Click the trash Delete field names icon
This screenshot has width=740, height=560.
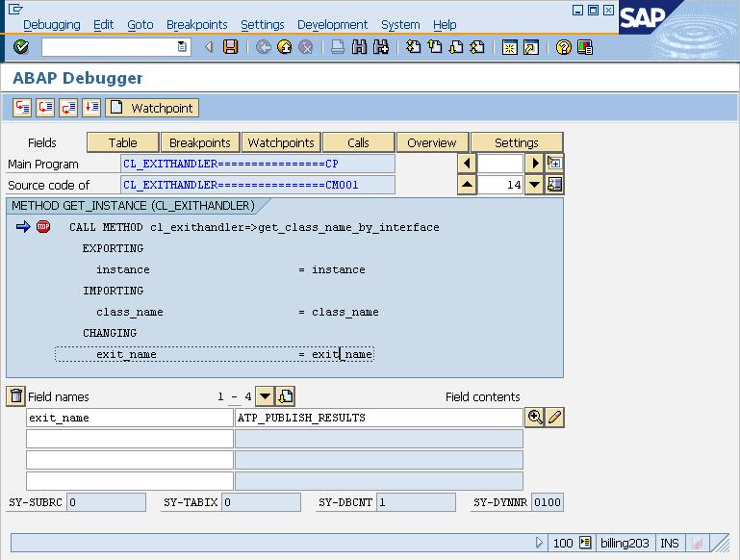point(15,395)
